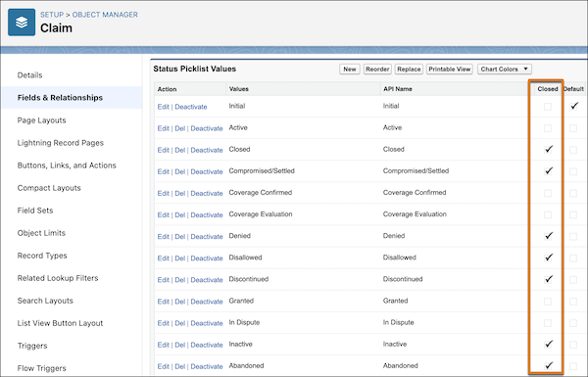The height and width of the screenshot is (377, 588).
Task: Deactivate the Inactive picklist value
Action: pyautogui.click(x=207, y=345)
